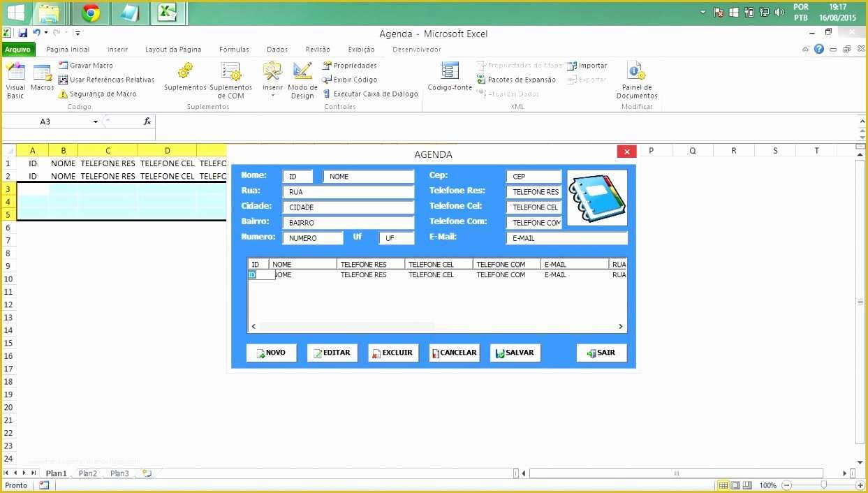Switch to sheet Plan3
This screenshot has width=868, height=493.
(x=119, y=473)
